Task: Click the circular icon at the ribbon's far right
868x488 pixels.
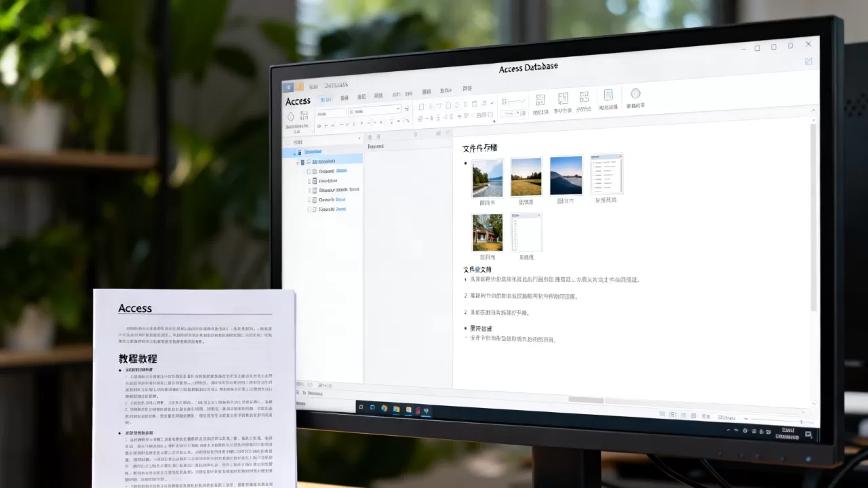Action: pyautogui.click(x=635, y=94)
